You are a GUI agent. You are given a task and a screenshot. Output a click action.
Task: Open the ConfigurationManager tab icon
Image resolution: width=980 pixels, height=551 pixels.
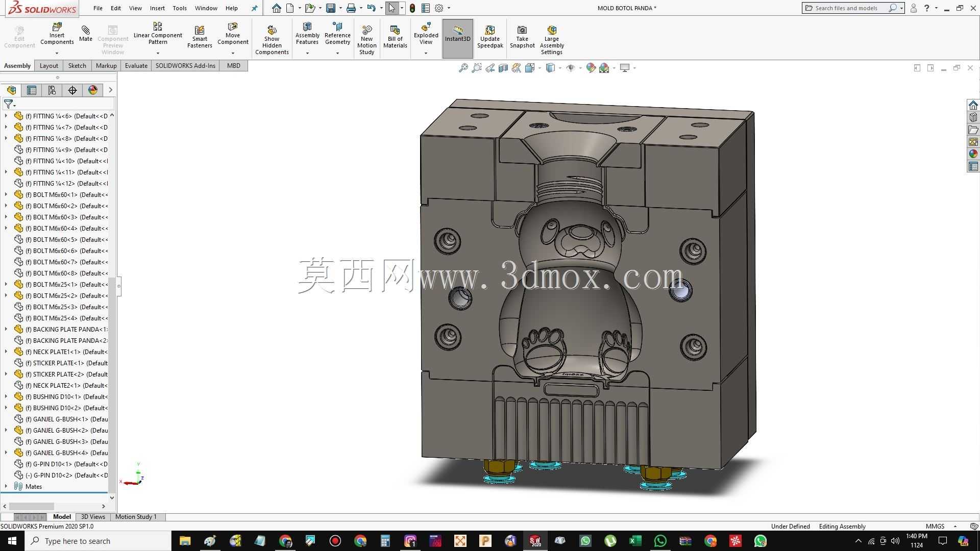52,90
